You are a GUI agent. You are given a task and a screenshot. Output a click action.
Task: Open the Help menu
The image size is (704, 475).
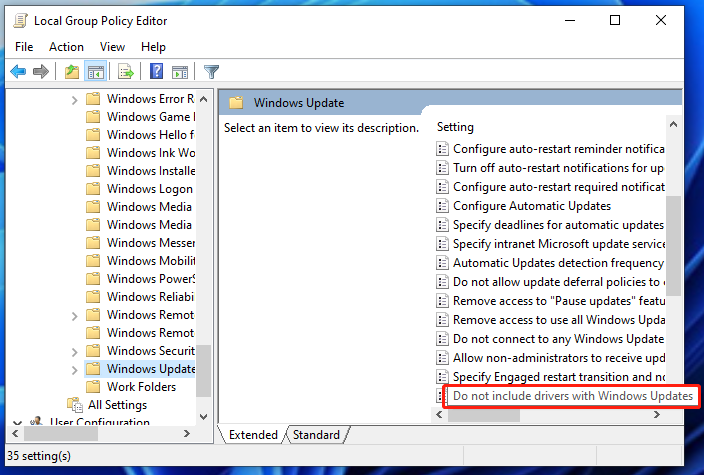click(x=153, y=47)
